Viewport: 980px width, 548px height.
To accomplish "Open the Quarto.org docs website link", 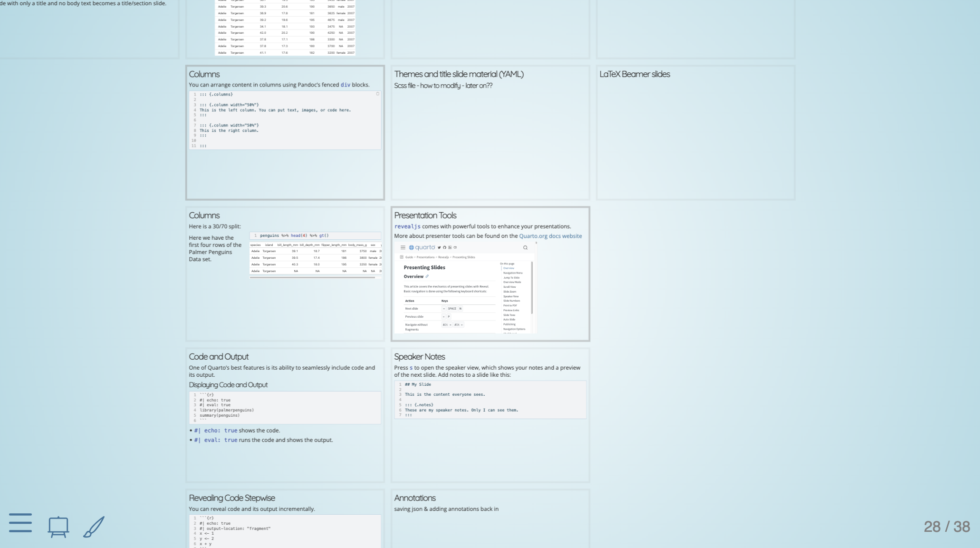I will pos(550,236).
